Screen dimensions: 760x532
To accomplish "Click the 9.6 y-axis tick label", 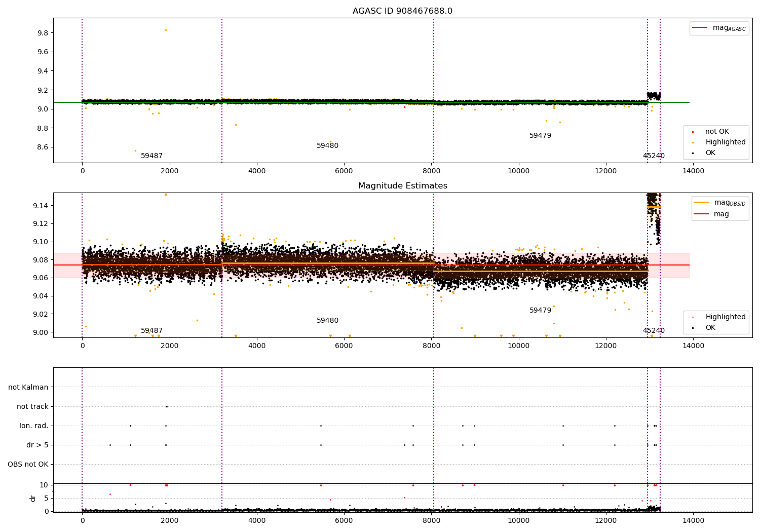I will pyautogui.click(x=42, y=52).
